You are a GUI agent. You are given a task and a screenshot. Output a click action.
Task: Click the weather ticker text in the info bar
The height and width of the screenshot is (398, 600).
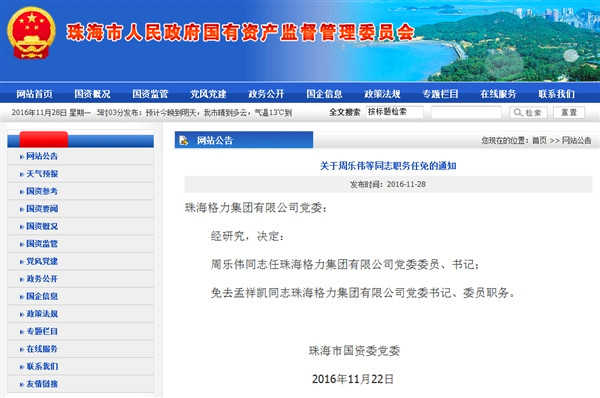click(x=194, y=113)
